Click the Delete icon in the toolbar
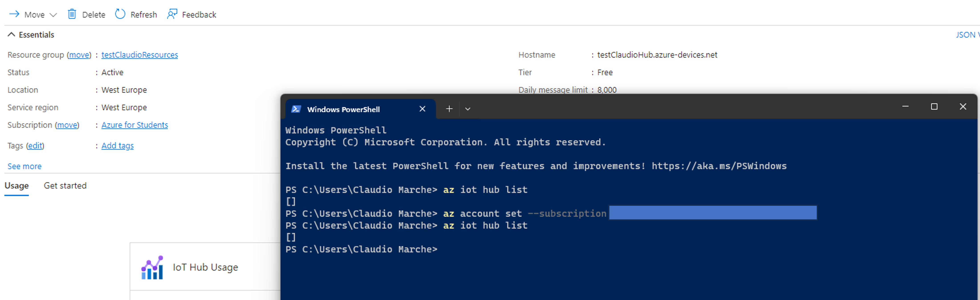The height and width of the screenshot is (300, 980). click(x=72, y=14)
